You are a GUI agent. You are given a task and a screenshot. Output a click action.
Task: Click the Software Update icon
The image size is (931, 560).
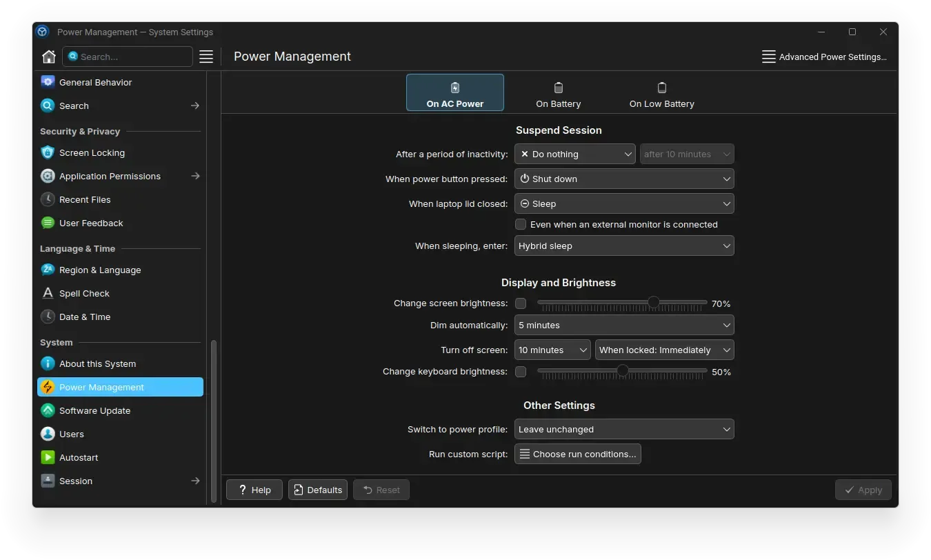(48, 410)
